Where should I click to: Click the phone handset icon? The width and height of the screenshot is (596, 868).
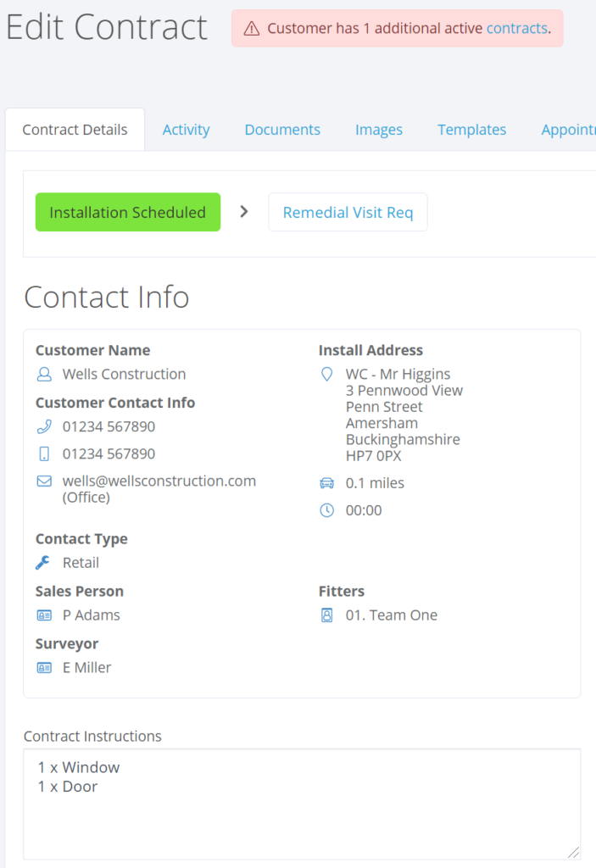pyautogui.click(x=44, y=426)
